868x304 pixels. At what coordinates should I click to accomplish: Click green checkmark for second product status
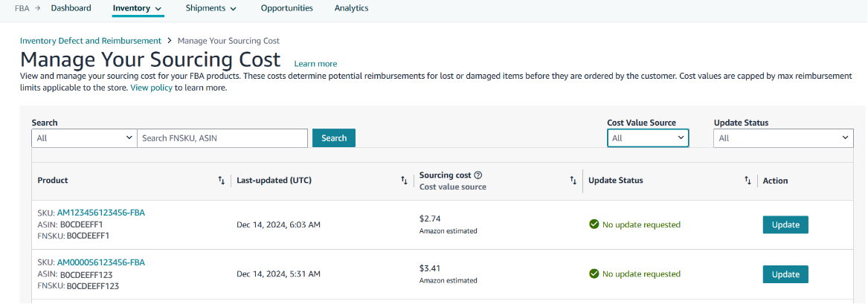click(594, 274)
